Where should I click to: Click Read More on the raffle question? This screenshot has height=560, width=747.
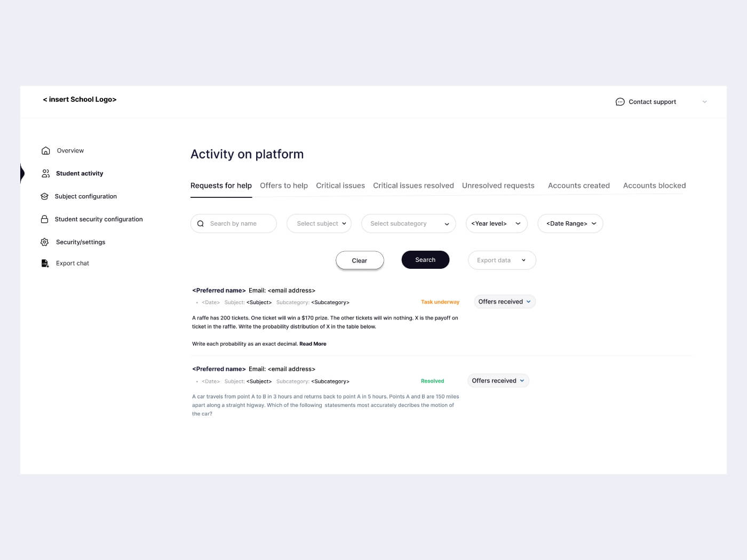pos(313,343)
